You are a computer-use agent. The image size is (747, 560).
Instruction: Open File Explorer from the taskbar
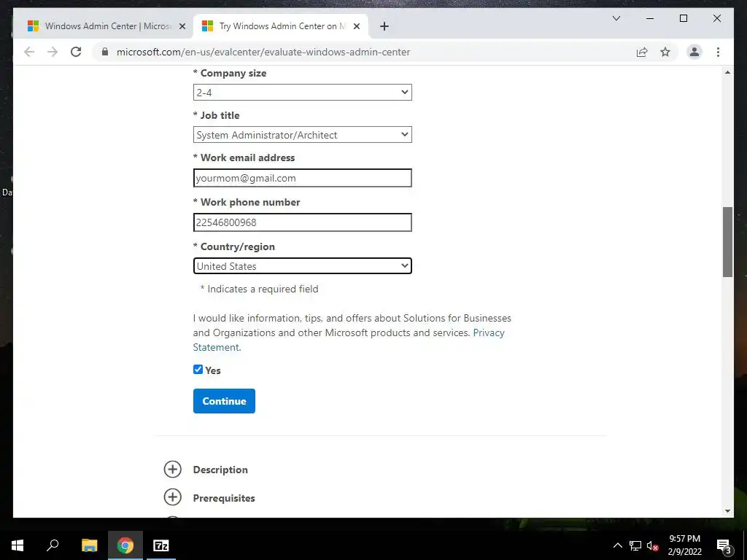tap(89, 545)
